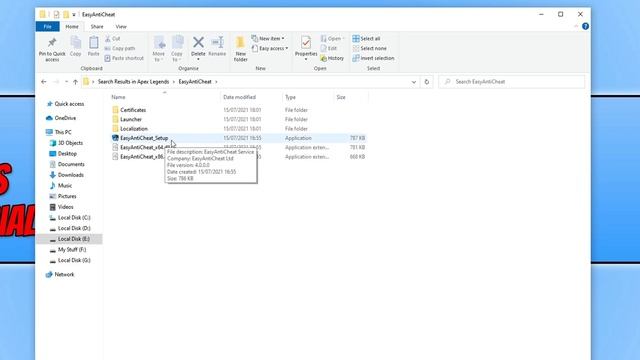Expand address bar history dropdown
This screenshot has height=360, width=640.
(414, 82)
